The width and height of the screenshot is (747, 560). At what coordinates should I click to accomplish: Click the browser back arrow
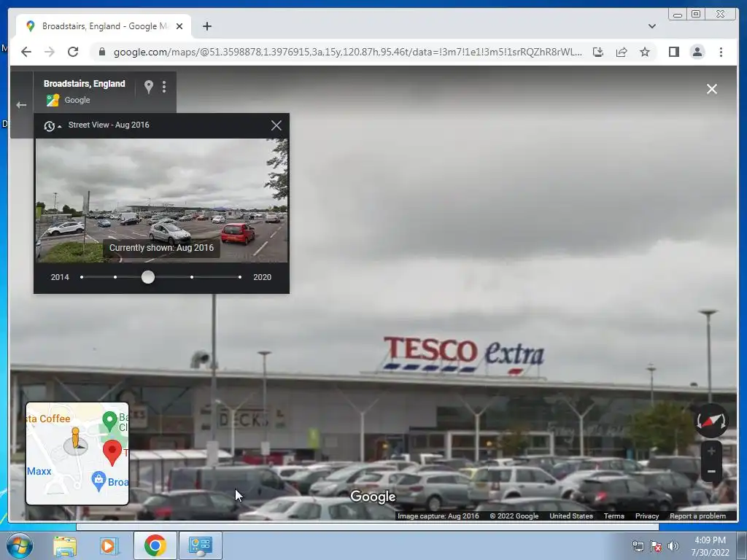coord(26,52)
